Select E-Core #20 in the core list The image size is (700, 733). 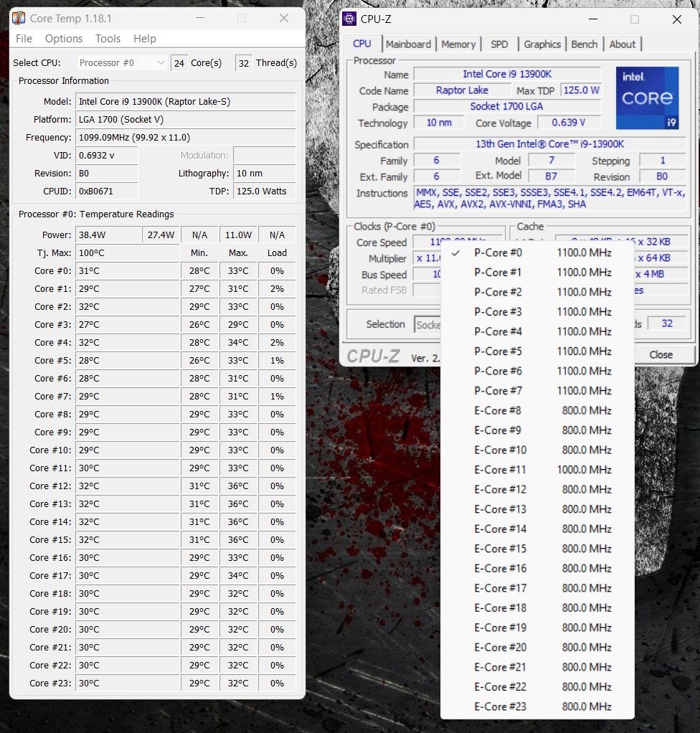[x=537, y=648]
